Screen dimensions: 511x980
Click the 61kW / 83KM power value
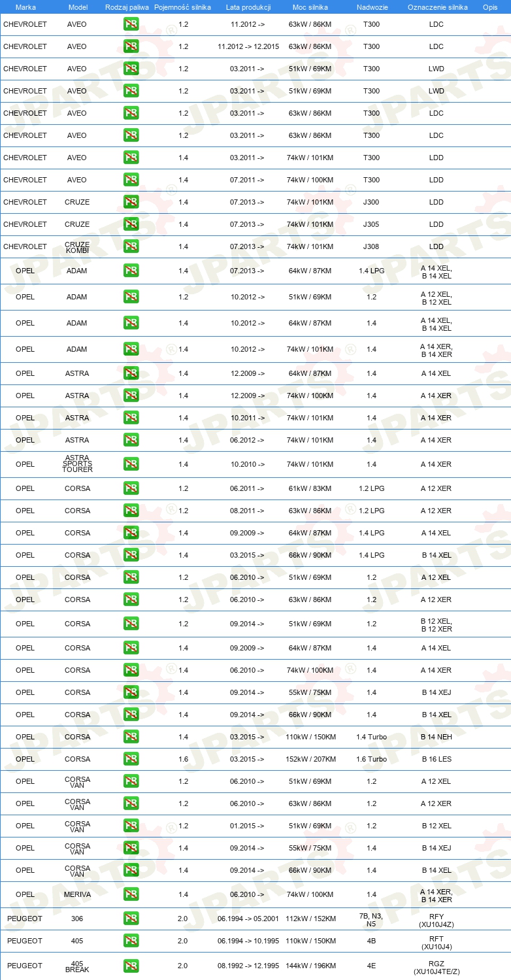coord(310,488)
